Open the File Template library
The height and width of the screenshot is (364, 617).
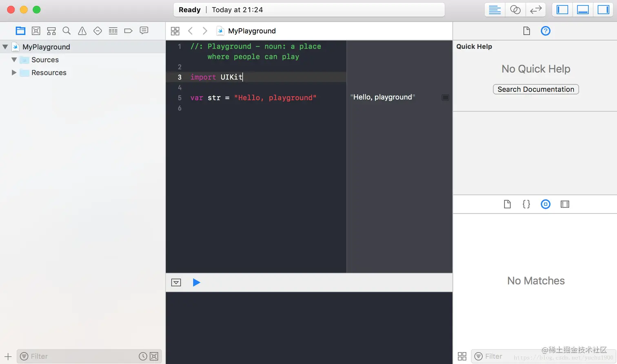click(x=507, y=204)
